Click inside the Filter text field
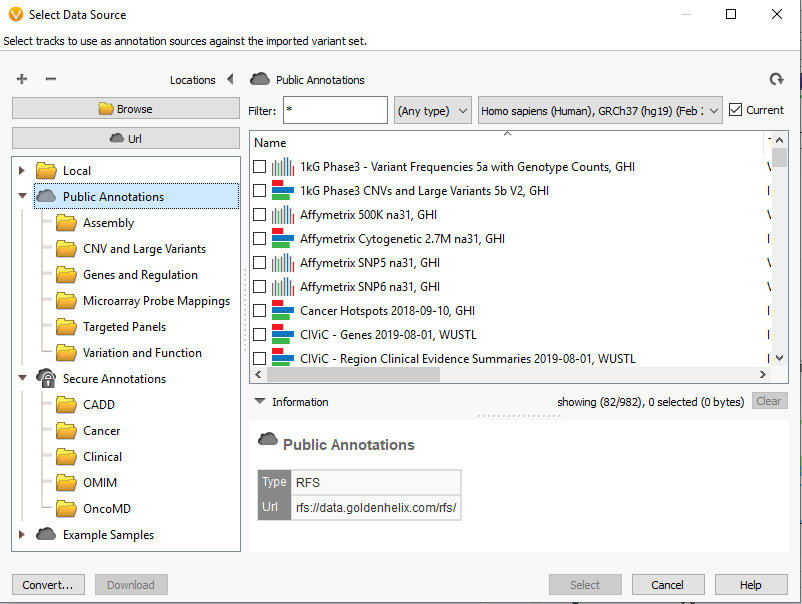Viewport: 802px width, 604px height. point(335,110)
